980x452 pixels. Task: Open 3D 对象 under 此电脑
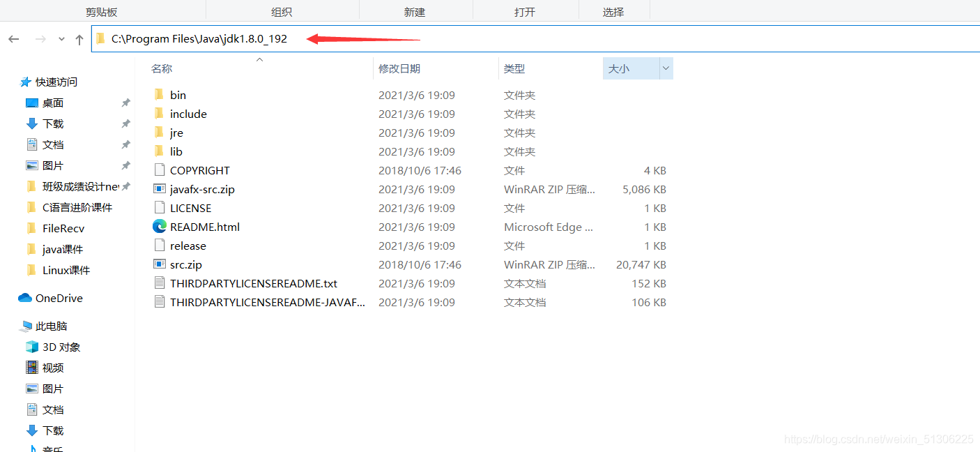click(x=61, y=347)
